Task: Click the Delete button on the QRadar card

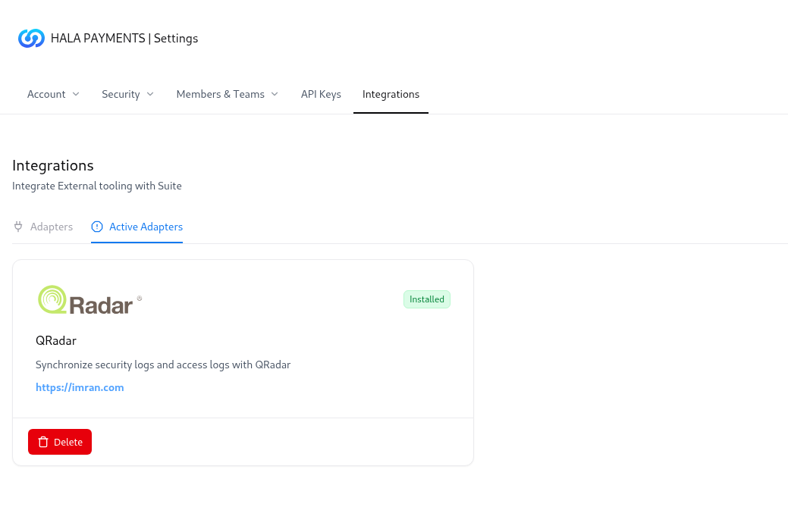Action: click(60, 442)
